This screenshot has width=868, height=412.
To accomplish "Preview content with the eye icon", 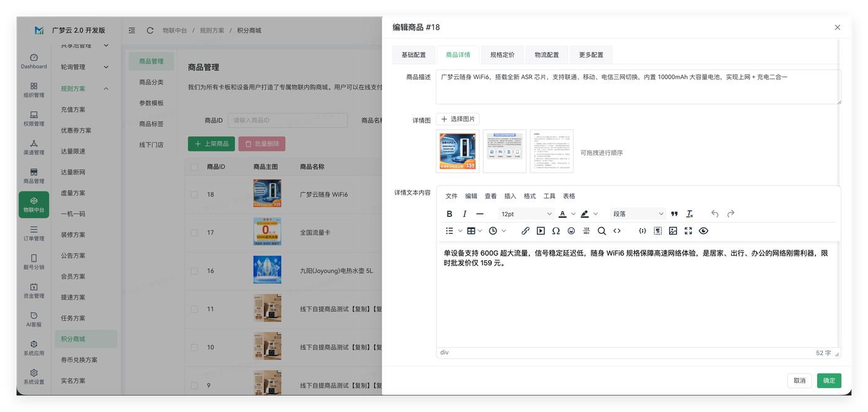I will click(x=703, y=230).
